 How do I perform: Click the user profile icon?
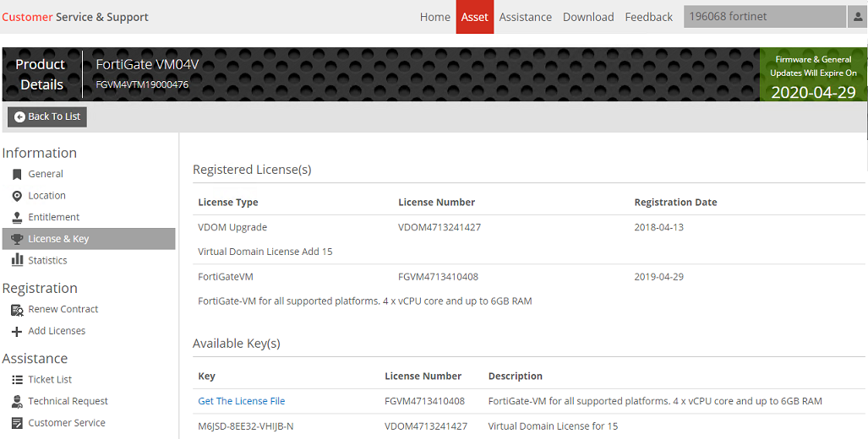pyautogui.click(x=857, y=17)
